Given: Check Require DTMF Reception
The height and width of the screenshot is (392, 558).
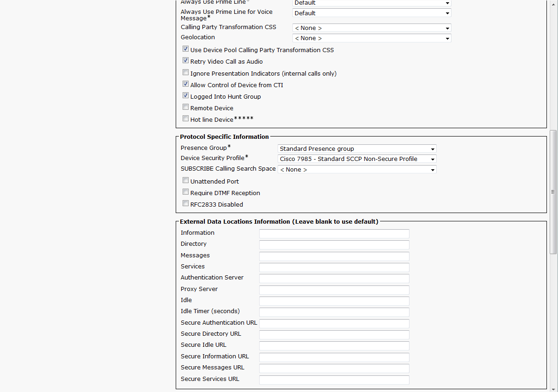Looking at the screenshot, I should [x=186, y=192].
